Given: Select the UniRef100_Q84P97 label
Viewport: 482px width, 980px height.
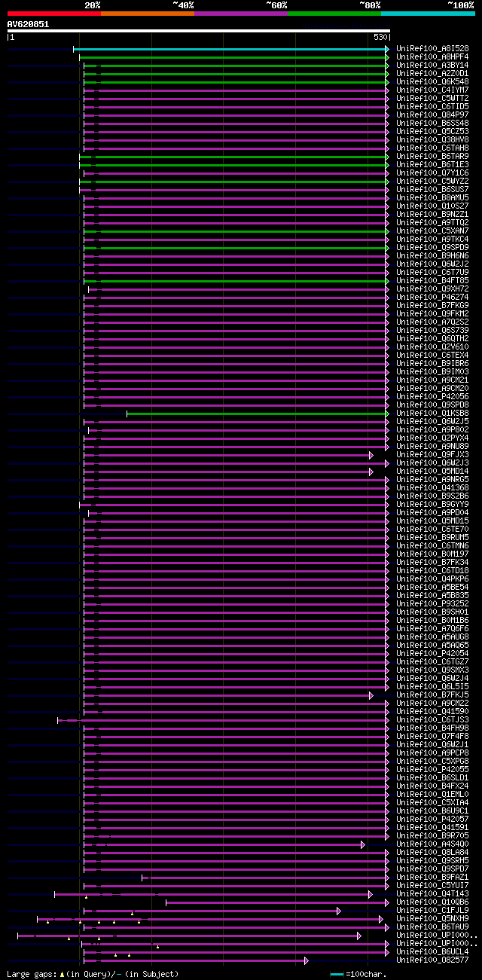Looking at the screenshot, I should [432, 114].
